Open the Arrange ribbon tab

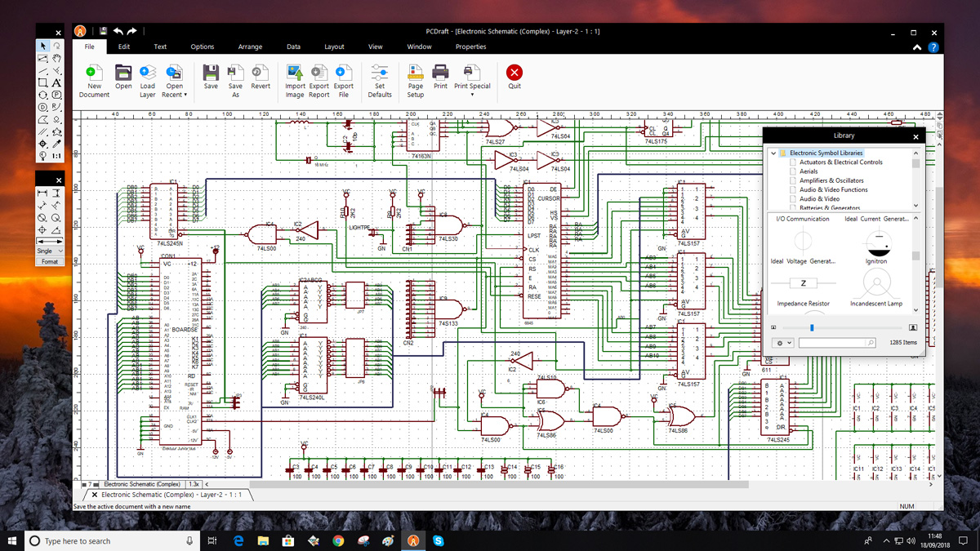click(250, 47)
